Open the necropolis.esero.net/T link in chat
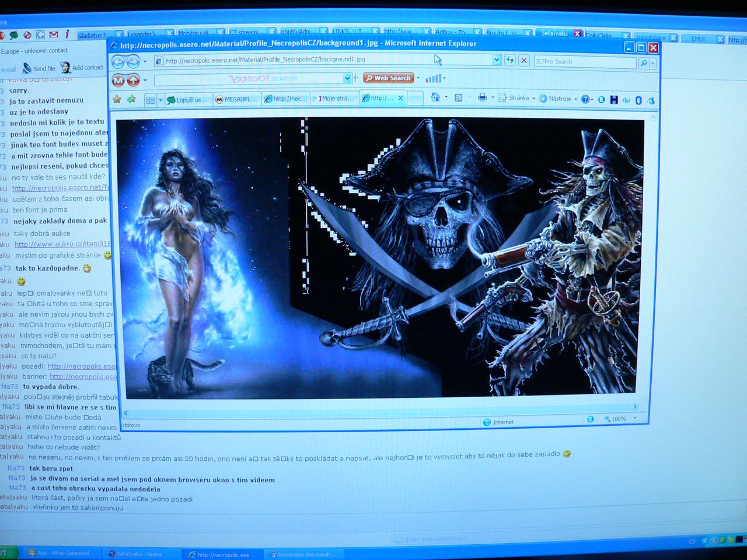Image resolution: width=747 pixels, height=560 pixels. [x=61, y=188]
